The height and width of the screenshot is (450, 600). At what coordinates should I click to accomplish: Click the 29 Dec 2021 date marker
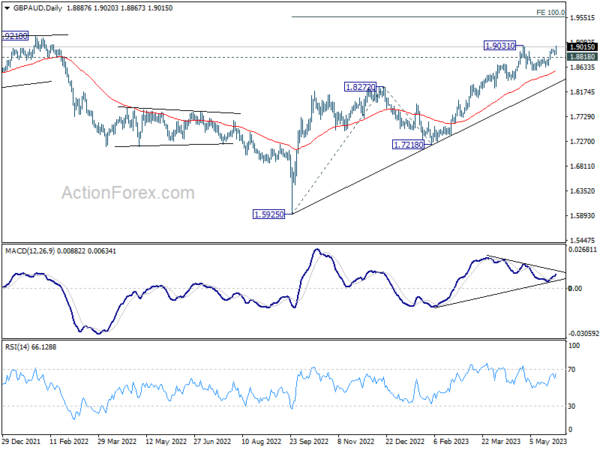[x=21, y=441]
